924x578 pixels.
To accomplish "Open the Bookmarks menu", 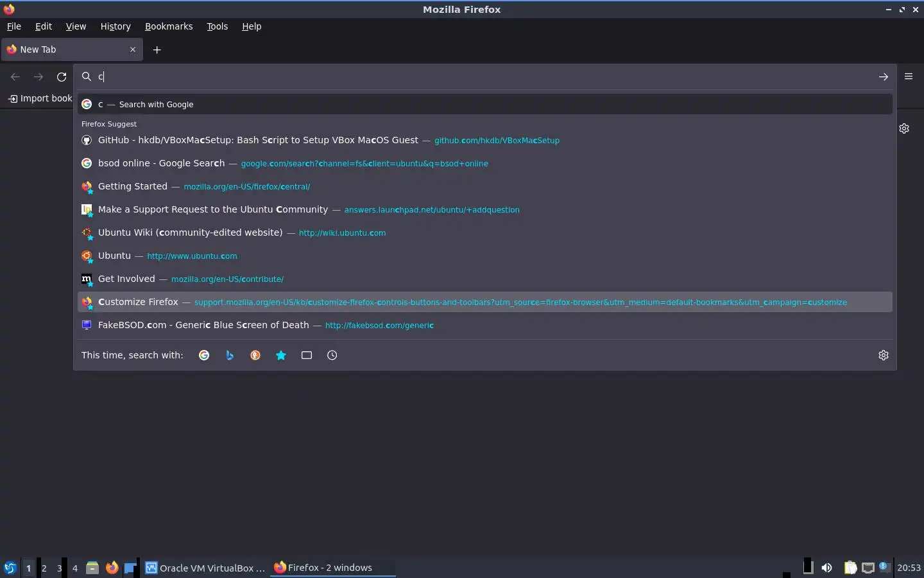I will click(x=169, y=26).
